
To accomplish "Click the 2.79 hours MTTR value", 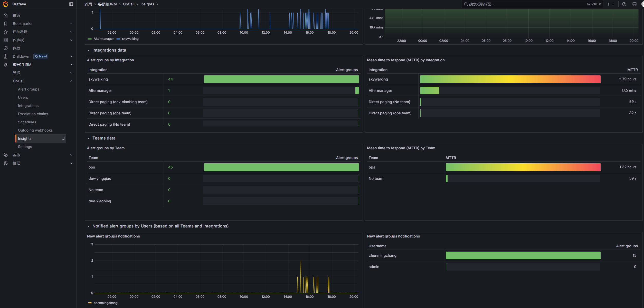I will coord(628,79).
